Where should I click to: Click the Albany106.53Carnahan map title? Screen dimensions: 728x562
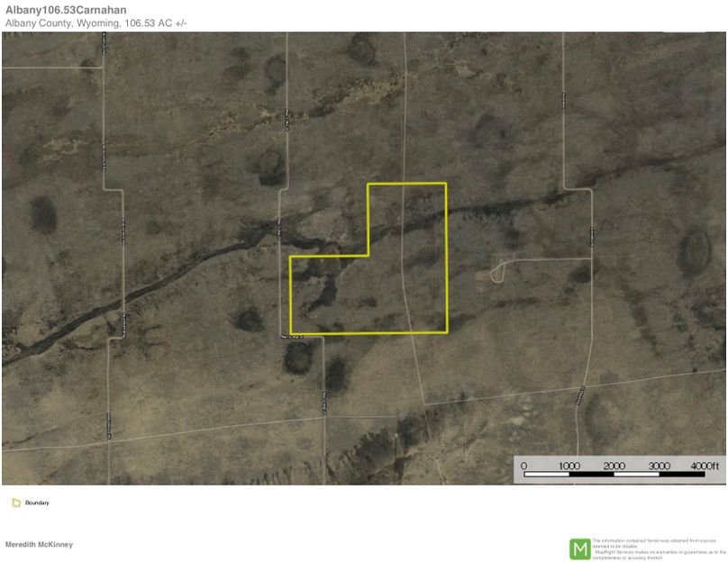tap(66, 10)
